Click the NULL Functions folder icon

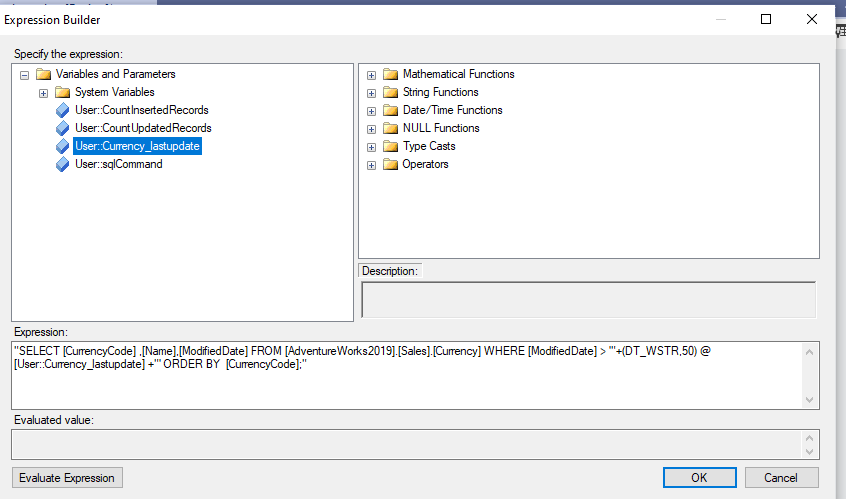coord(390,128)
